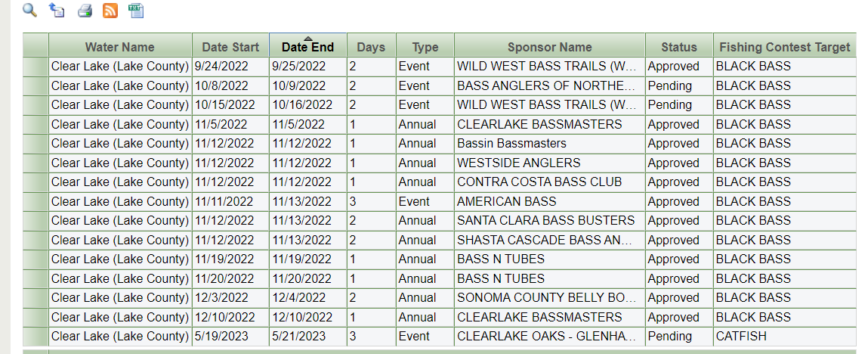868x354 pixels.
Task: Click the CATFISH target cell
Action: click(x=743, y=337)
